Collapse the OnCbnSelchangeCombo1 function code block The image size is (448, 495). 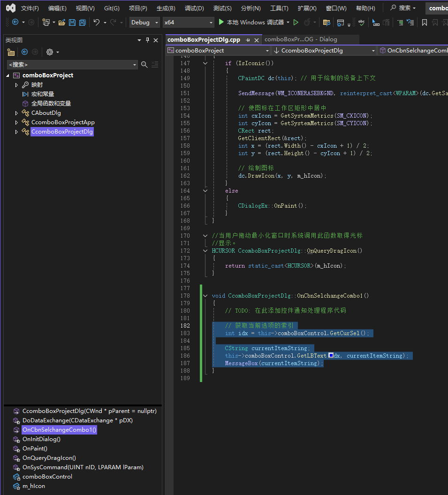205,296
